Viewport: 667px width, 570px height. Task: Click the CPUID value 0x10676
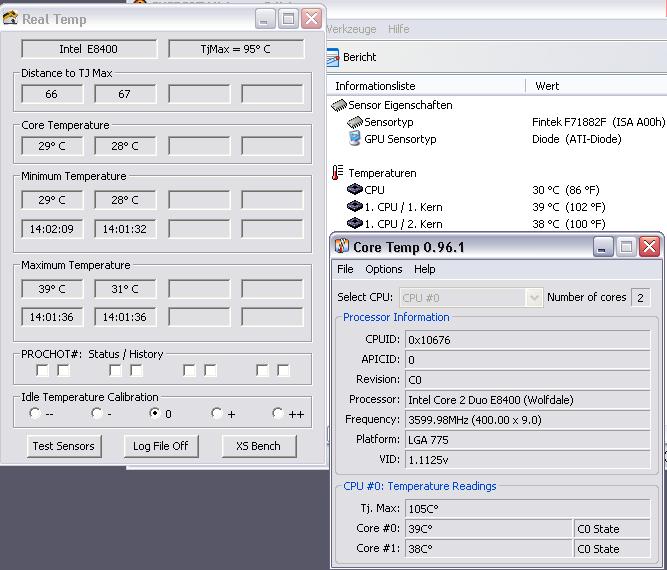coord(527,340)
